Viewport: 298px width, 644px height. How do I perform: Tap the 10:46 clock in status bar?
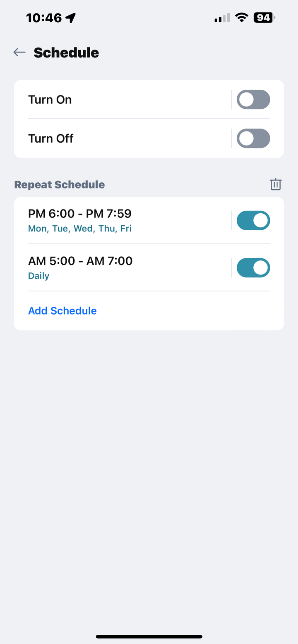[44, 18]
